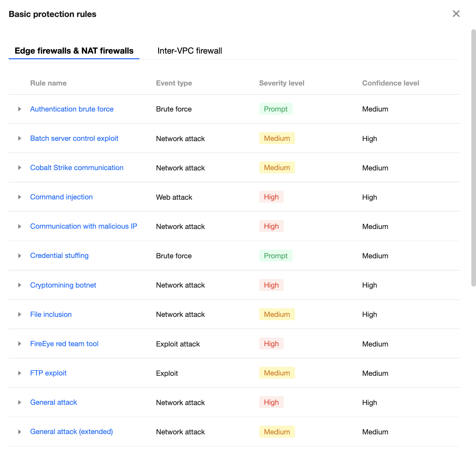Expand the FireEye red team tool row
This screenshot has width=476, height=454.
[x=20, y=344]
